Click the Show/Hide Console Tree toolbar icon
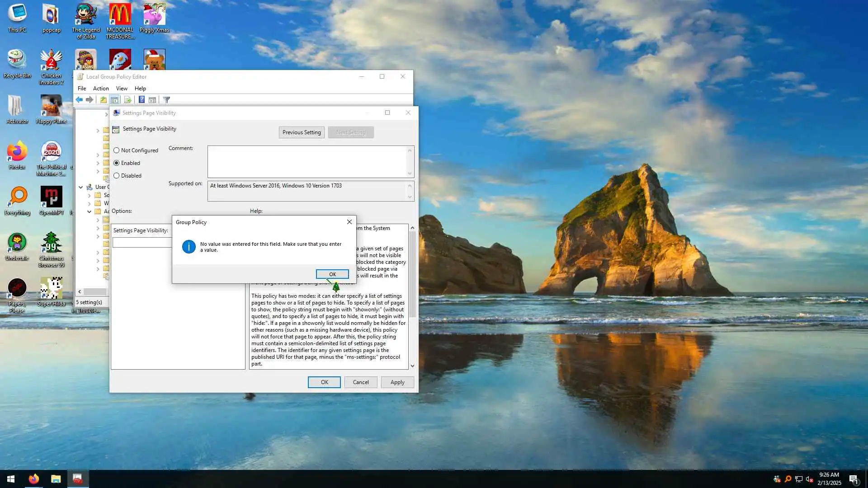The height and width of the screenshot is (488, 868). 114,100
